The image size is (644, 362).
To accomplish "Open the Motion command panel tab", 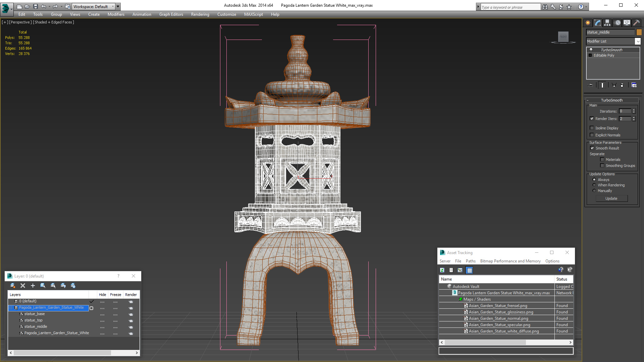I will pyautogui.click(x=618, y=23).
